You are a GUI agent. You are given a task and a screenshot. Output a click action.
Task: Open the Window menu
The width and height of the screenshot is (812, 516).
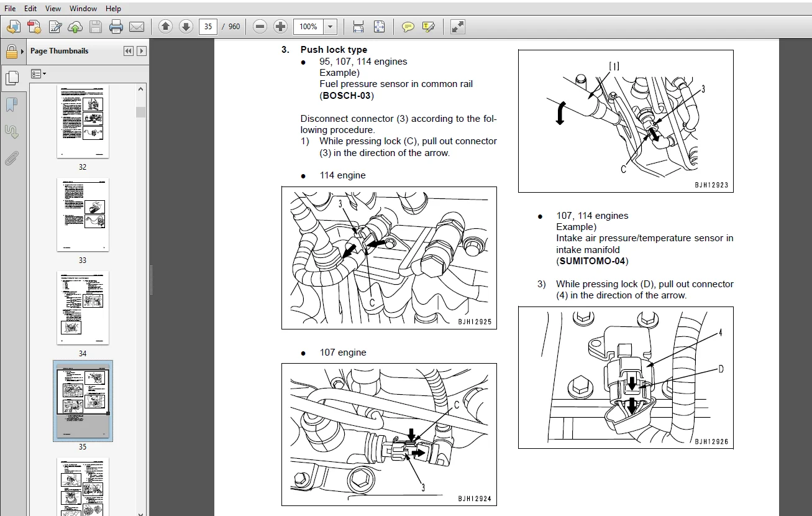(83, 9)
